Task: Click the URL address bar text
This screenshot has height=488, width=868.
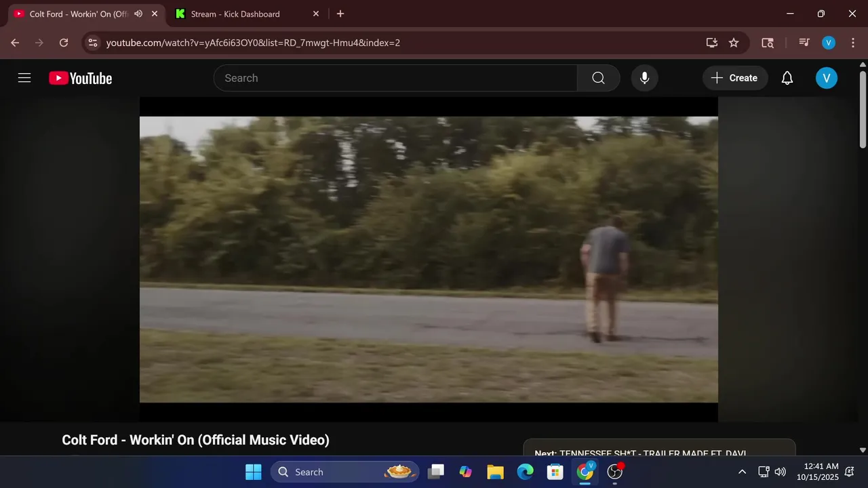Action: pyautogui.click(x=253, y=43)
